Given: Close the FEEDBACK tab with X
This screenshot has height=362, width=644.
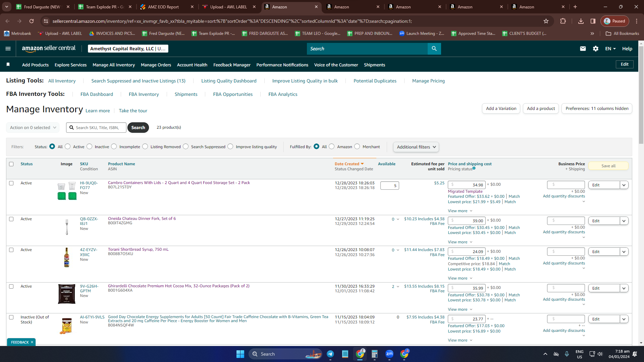Looking at the screenshot, I should pos(32,342).
